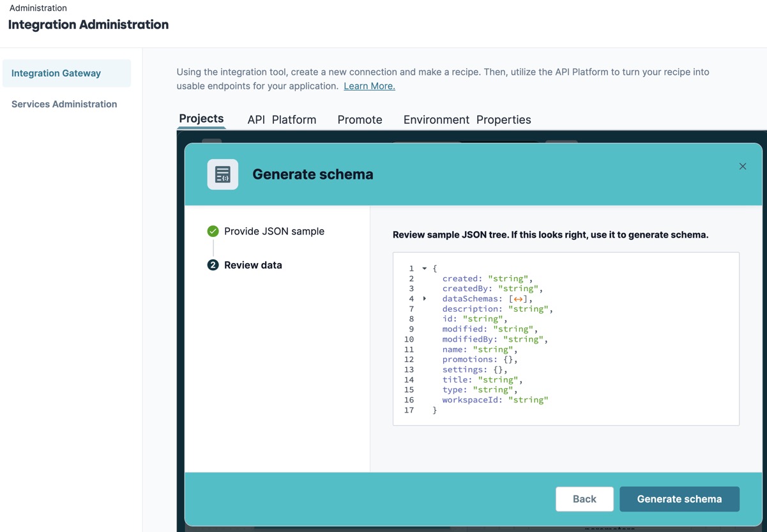767x532 pixels.
Task: Open the Promote tab
Action: [x=360, y=119]
